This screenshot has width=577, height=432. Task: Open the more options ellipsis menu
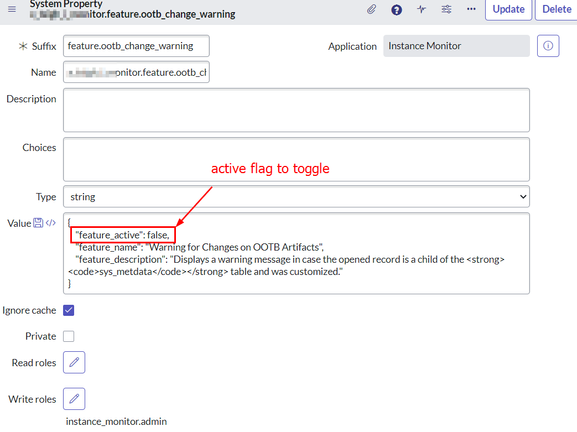pyautogui.click(x=471, y=9)
